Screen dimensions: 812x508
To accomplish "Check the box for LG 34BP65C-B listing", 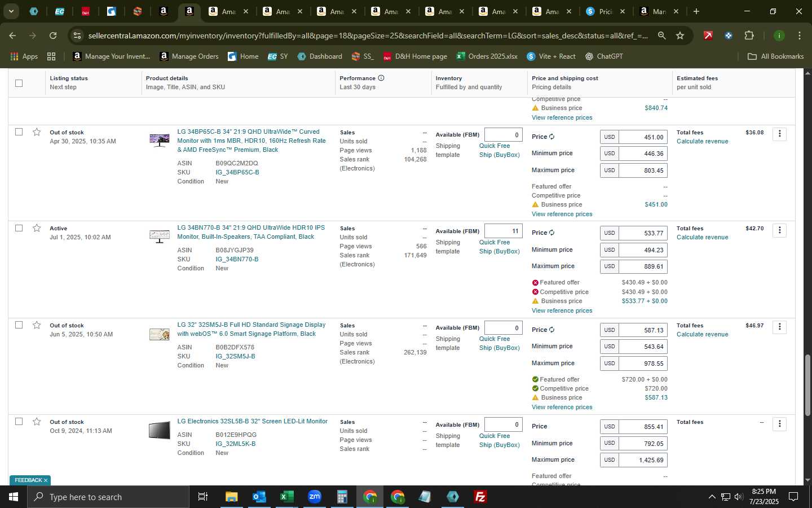I will pos(19,132).
